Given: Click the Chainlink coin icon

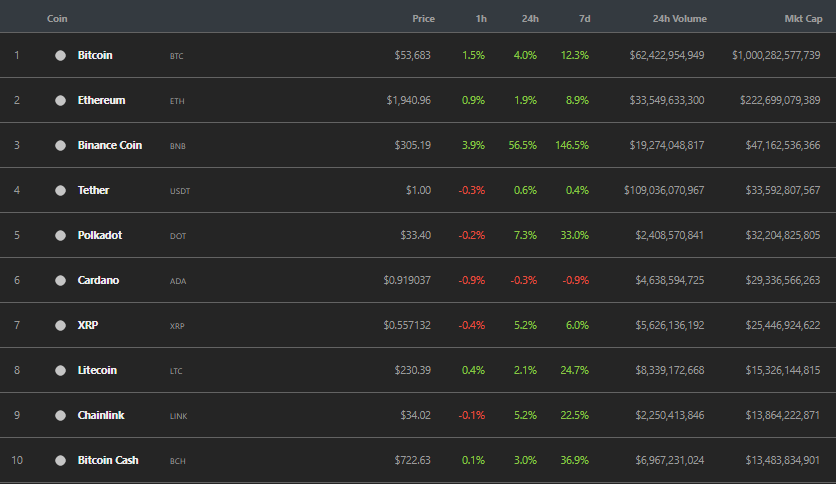Looking at the screenshot, I should pos(60,416).
